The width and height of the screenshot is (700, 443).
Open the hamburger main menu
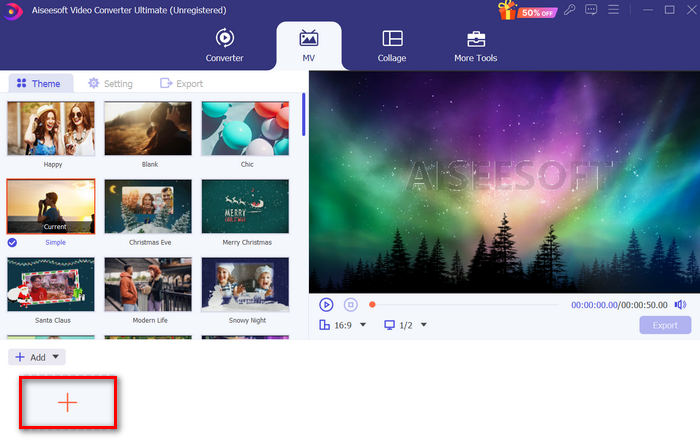(613, 9)
